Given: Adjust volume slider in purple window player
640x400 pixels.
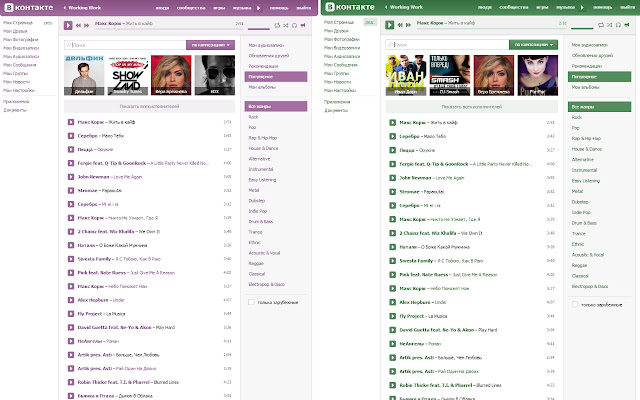Looking at the screenshot, I should 259,29.
